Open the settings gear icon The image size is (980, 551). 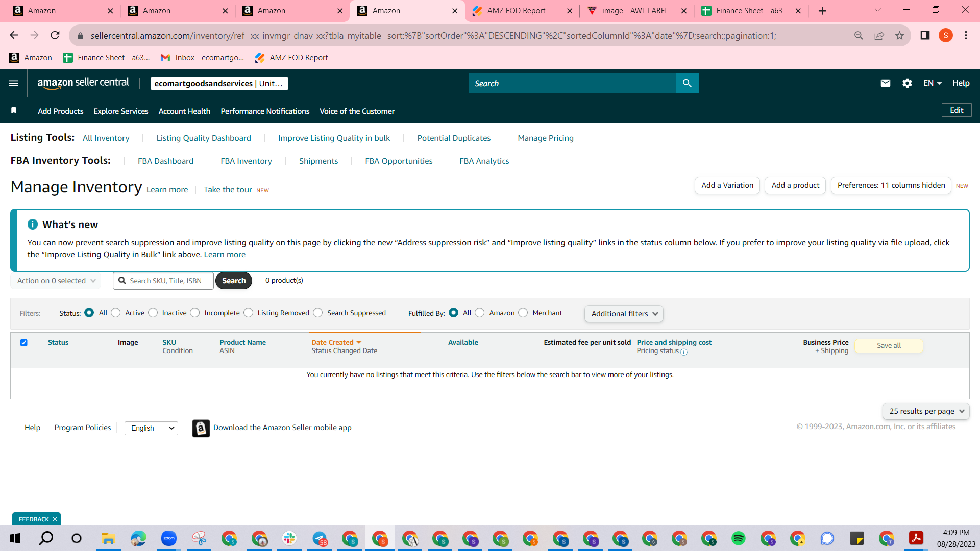pos(907,83)
